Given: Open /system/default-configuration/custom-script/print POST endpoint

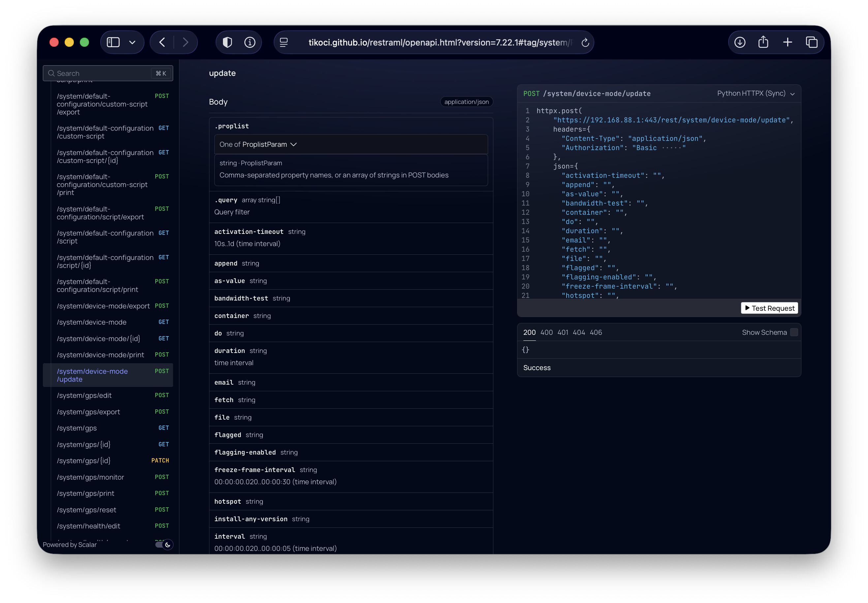Looking at the screenshot, I should [x=108, y=185].
